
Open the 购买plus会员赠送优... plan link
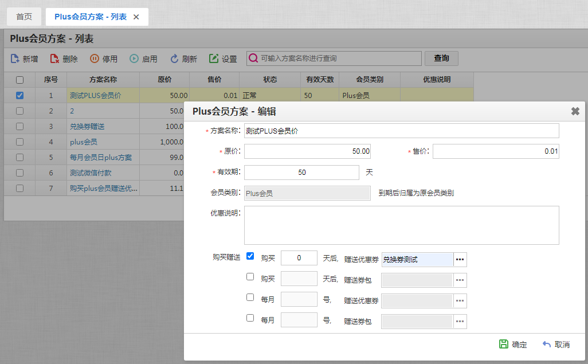[104, 188]
